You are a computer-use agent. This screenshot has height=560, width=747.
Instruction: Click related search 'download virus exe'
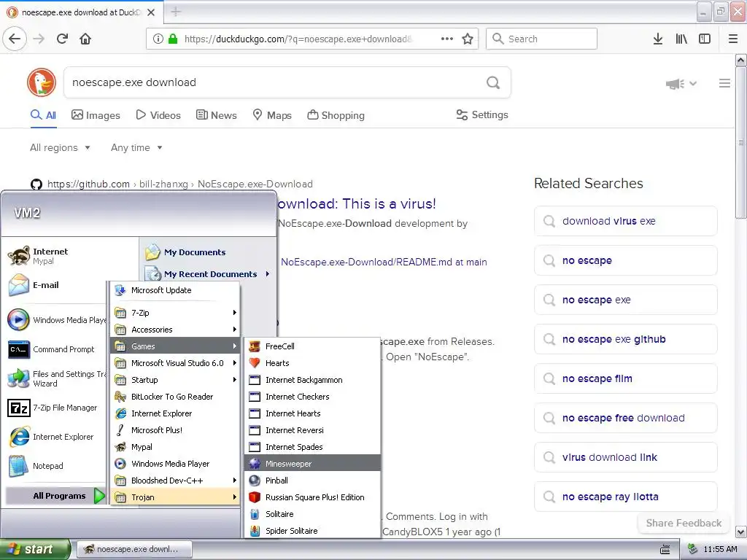[x=625, y=221]
